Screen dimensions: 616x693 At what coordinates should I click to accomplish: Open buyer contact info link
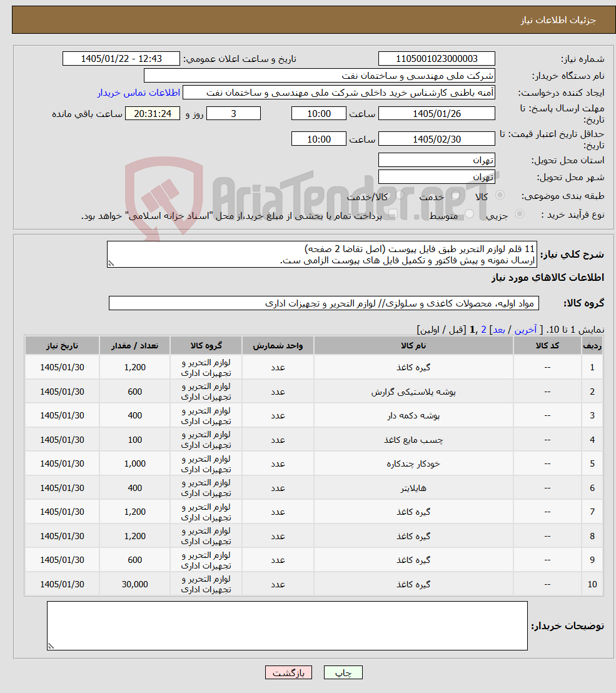pyautogui.click(x=139, y=93)
